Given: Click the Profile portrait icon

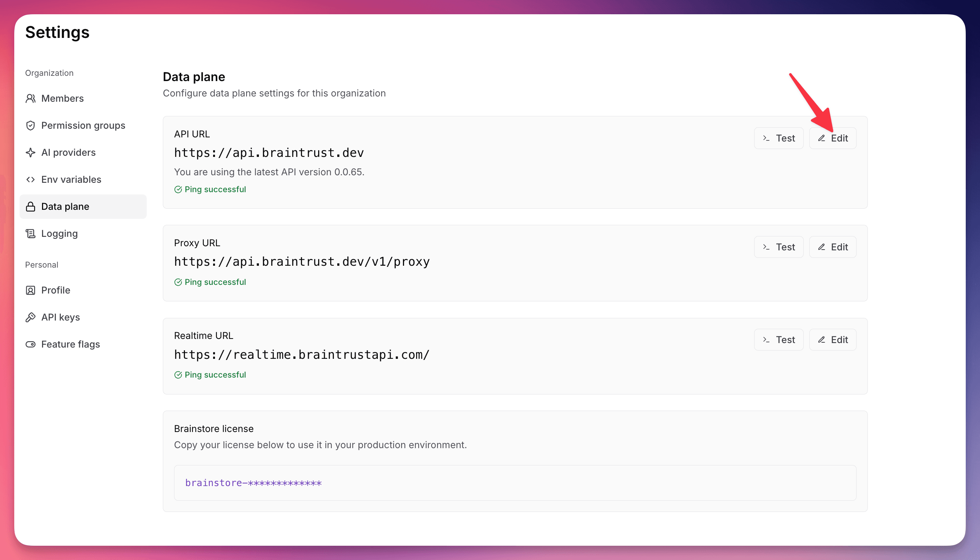Looking at the screenshot, I should (30, 290).
